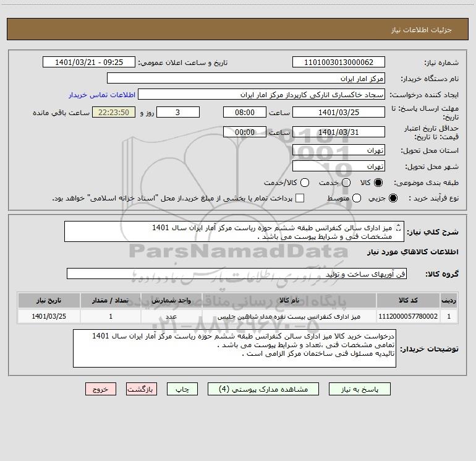Select the خدمت radio button
This screenshot has width=476, height=461.
pos(346,183)
